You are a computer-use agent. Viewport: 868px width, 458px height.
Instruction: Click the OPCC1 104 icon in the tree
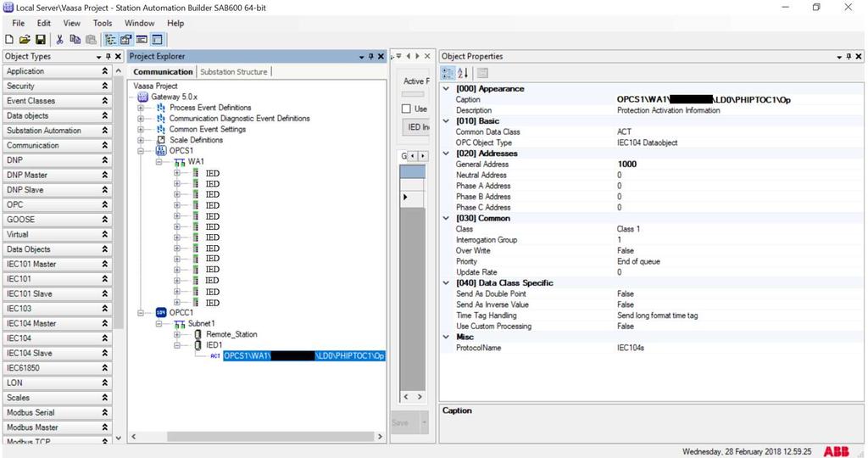[161, 312]
